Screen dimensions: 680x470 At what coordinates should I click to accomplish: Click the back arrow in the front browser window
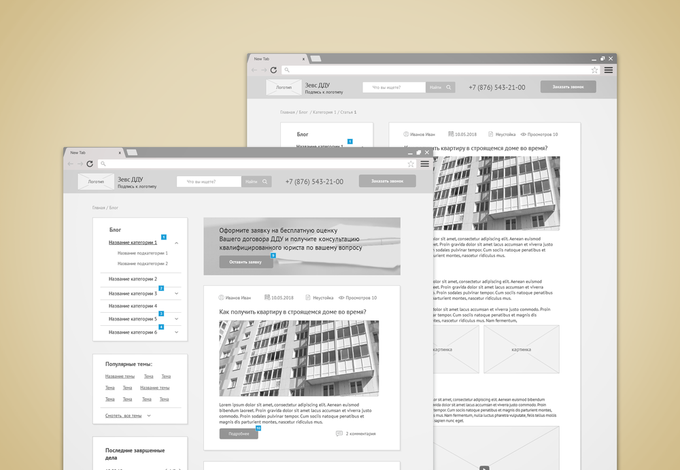[70, 164]
